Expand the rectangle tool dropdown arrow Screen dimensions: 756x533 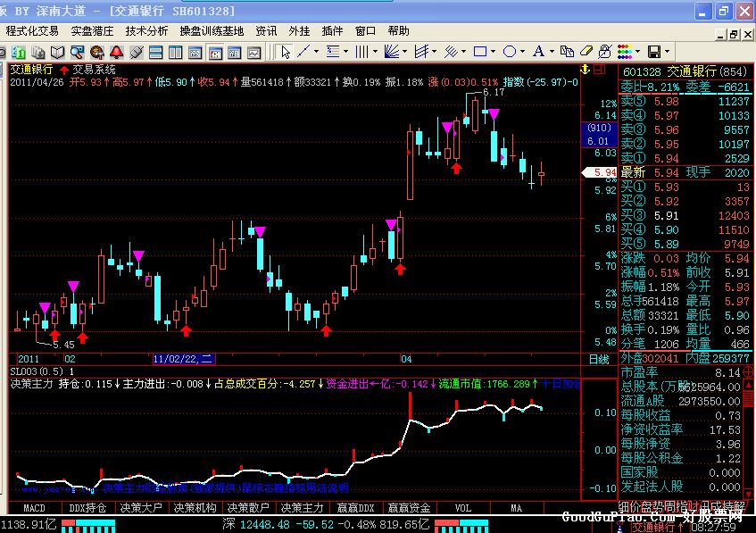(493, 52)
